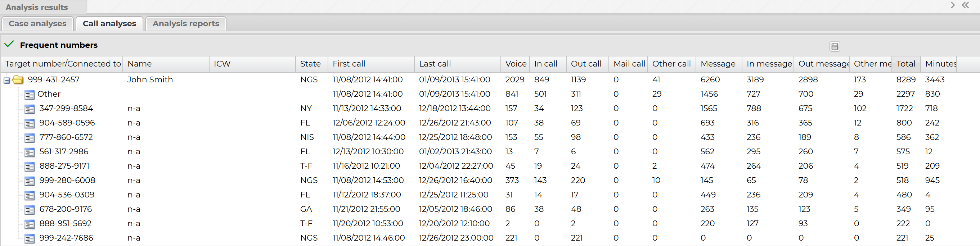Select the 561-317-2986 number entry
Screen dimensions: 980x246
(63, 152)
